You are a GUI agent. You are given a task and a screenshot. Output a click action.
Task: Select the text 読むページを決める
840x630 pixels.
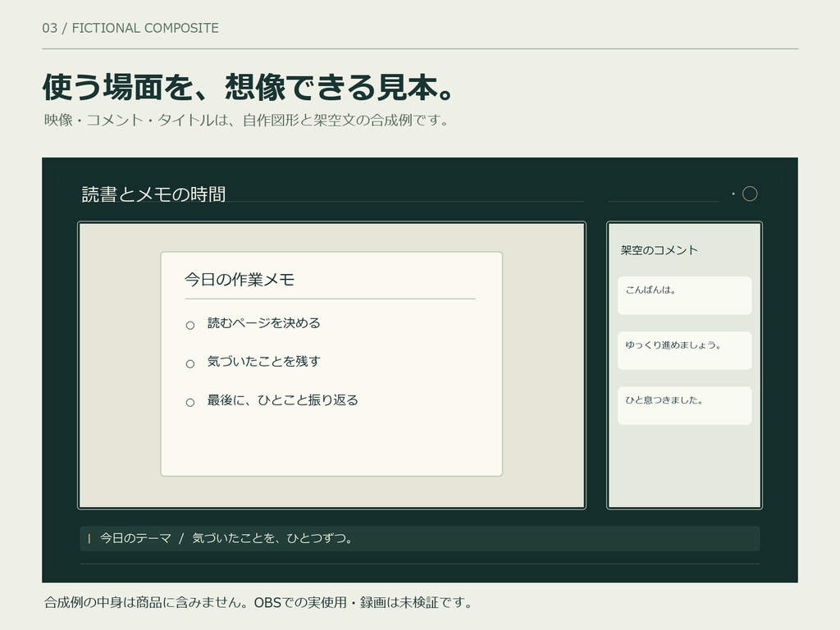(263, 323)
